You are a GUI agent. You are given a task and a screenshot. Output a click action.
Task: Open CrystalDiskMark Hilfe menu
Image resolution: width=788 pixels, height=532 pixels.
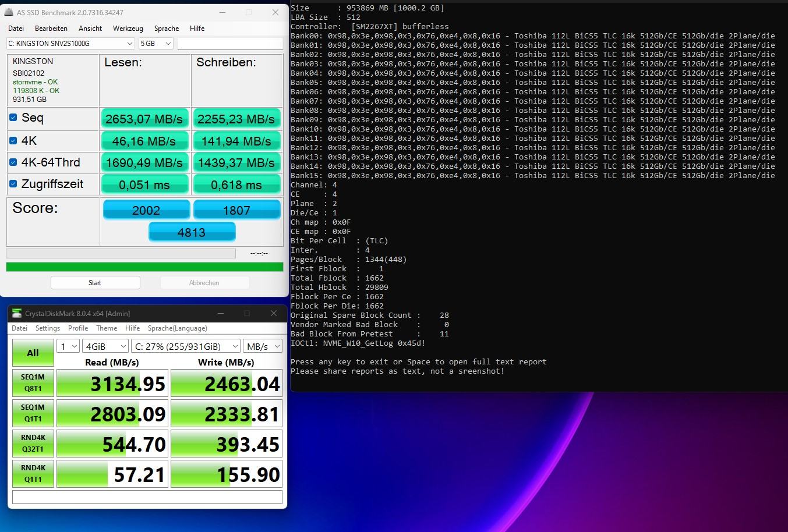coord(133,328)
